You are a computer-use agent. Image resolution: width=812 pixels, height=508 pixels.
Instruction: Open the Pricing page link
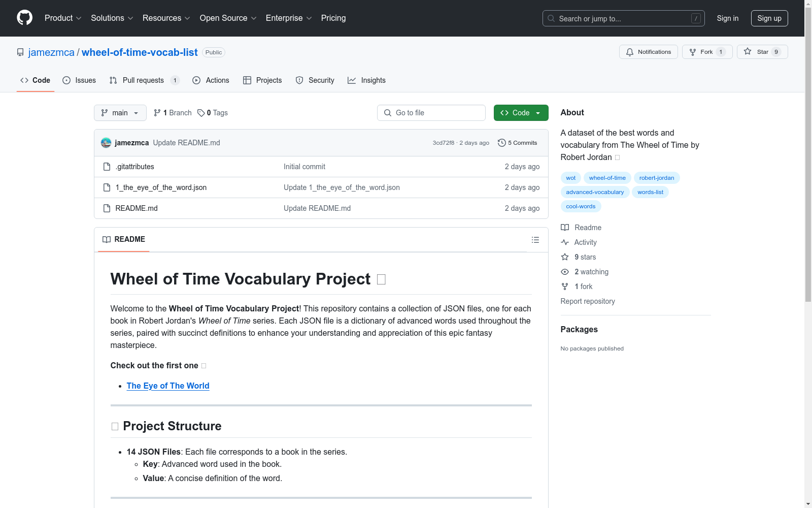click(333, 18)
